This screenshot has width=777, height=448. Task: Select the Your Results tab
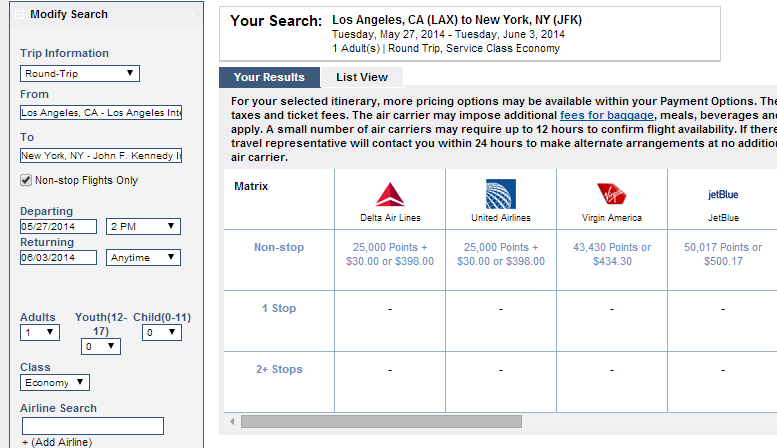pyautogui.click(x=269, y=77)
